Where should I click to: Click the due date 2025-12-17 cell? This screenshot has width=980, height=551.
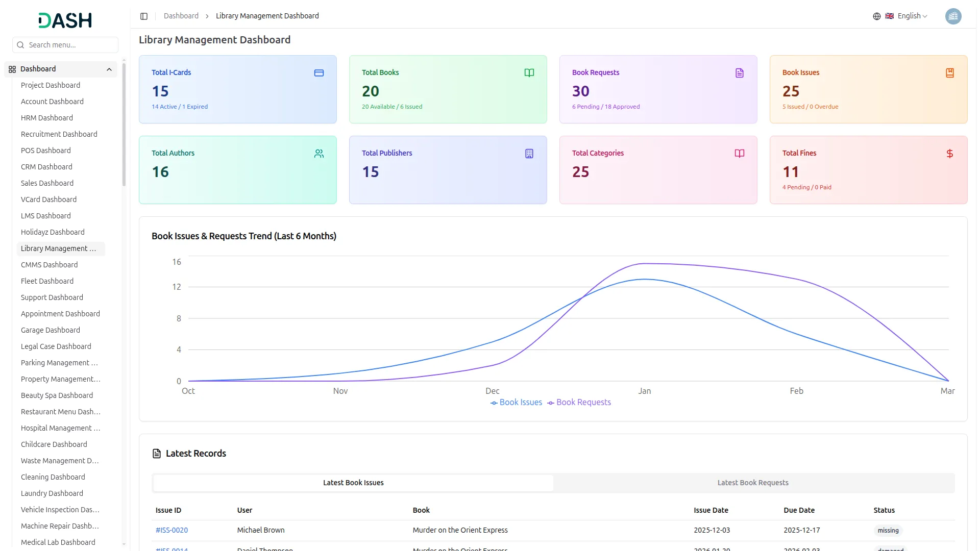[801, 531]
